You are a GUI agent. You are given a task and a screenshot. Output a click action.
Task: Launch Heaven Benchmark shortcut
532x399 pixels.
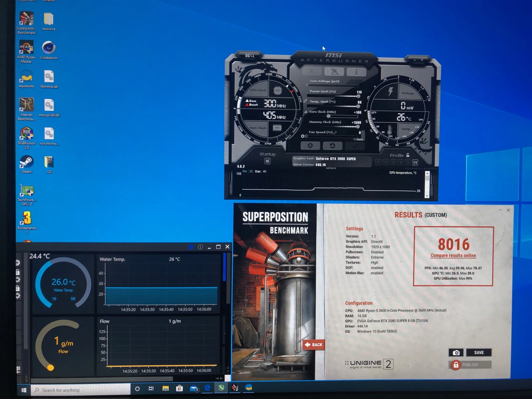tap(26, 109)
